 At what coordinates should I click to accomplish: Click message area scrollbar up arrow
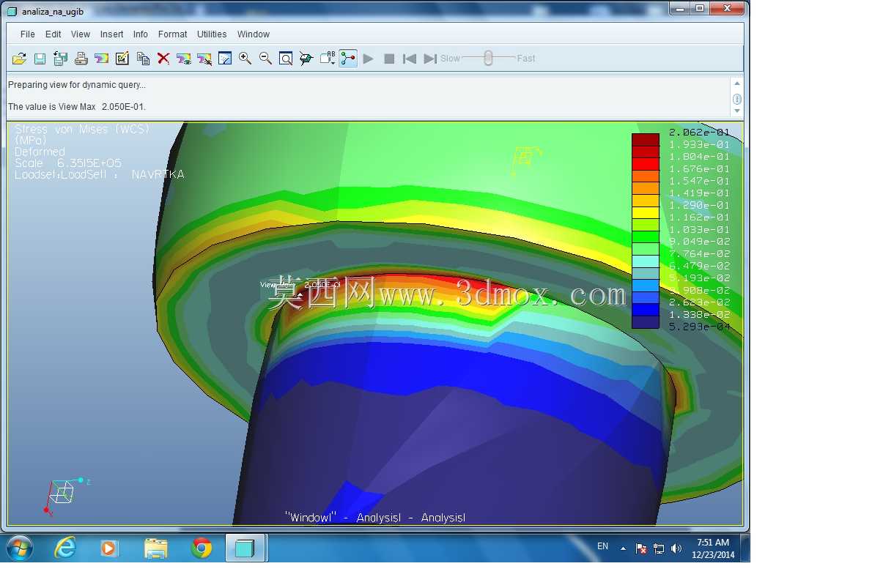pos(737,83)
